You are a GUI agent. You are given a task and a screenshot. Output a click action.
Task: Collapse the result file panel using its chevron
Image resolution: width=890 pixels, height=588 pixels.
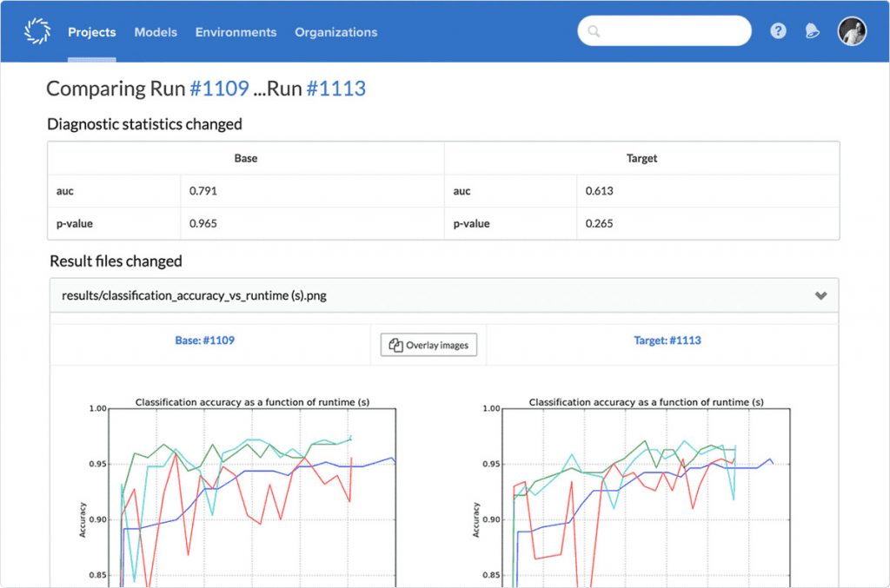(820, 295)
